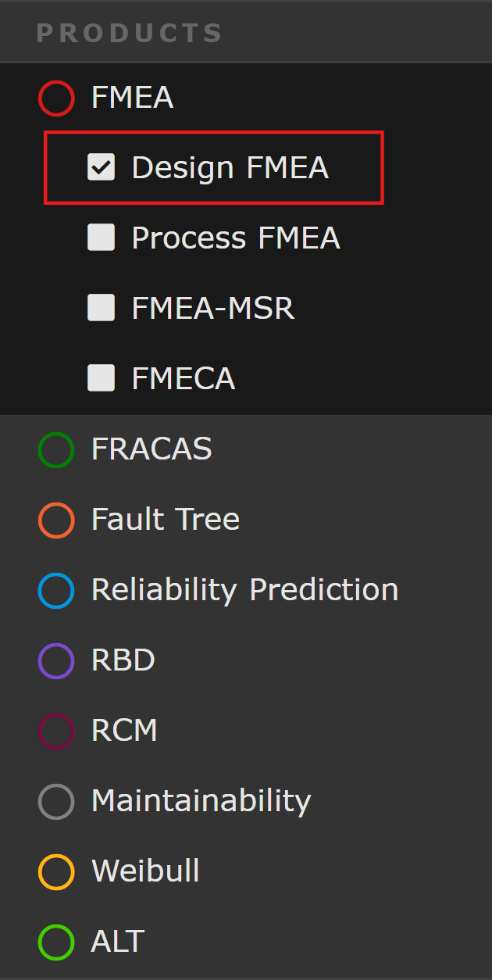Screen dimensions: 492x980
Task: Expand the Fault Tree product label
Action: coord(165,520)
